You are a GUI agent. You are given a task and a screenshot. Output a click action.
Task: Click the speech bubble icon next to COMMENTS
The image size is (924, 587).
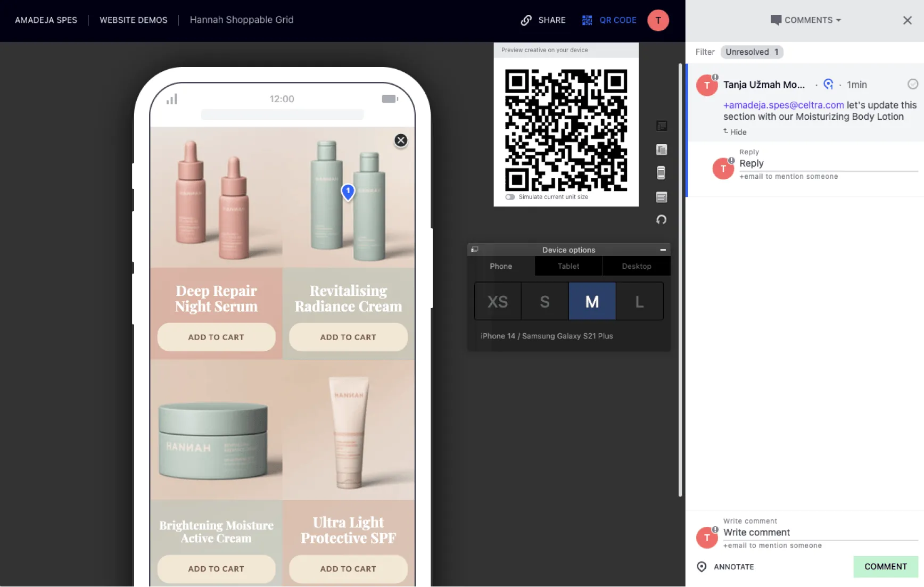click(775, 20)
